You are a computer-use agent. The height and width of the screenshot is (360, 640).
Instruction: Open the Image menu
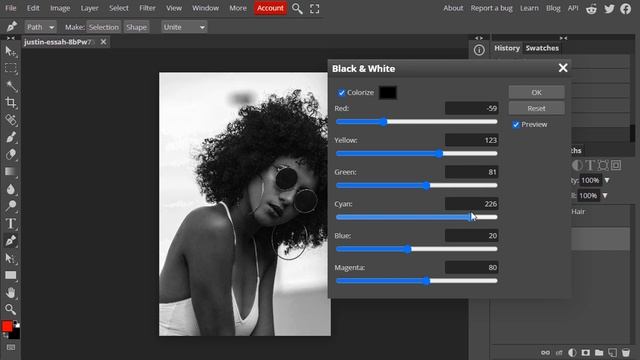(x=60, y=8)
